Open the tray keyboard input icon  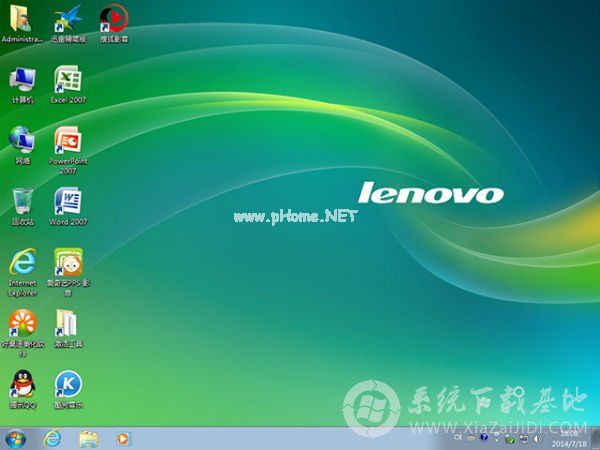471,438
